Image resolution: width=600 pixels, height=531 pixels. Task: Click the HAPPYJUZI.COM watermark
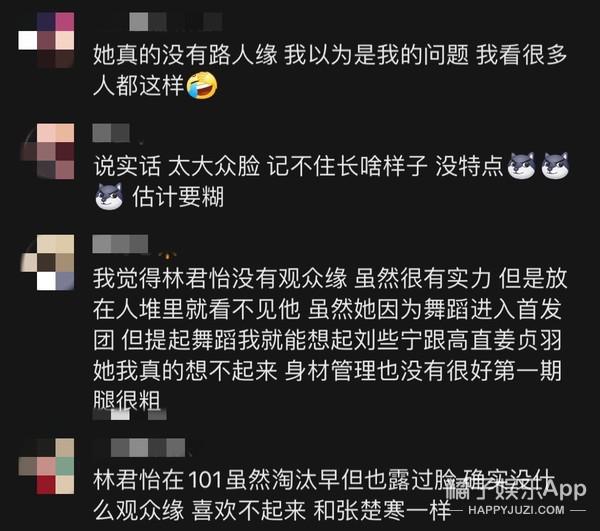click(516, 510)
